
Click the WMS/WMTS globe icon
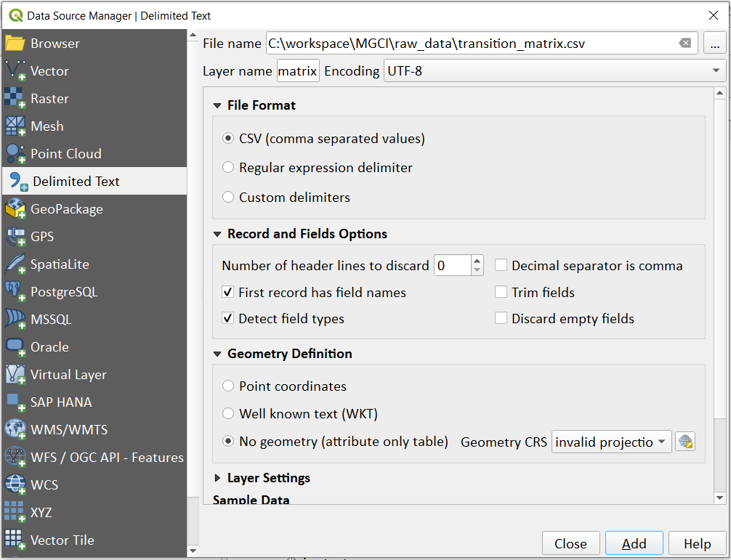click(15, 429)
